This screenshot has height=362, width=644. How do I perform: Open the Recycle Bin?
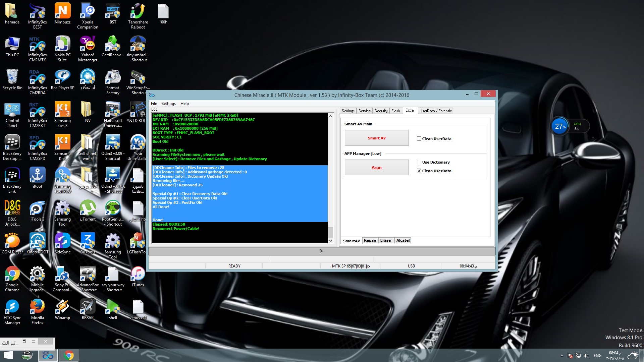12,79
